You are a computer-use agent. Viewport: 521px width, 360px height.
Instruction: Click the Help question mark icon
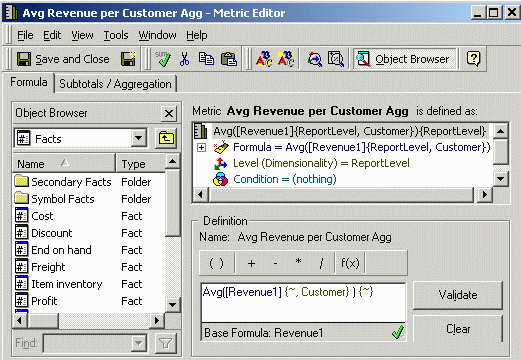pyautogui.click(x=473, y=59)
